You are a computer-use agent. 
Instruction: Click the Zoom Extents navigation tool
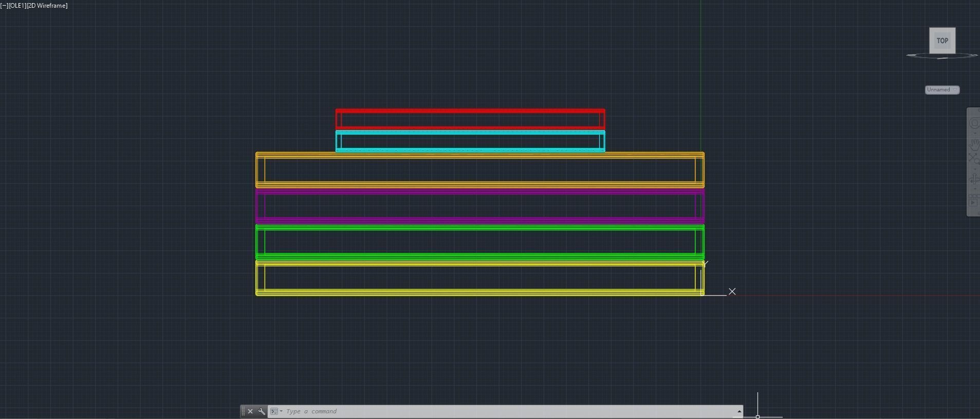click(974, 158)
